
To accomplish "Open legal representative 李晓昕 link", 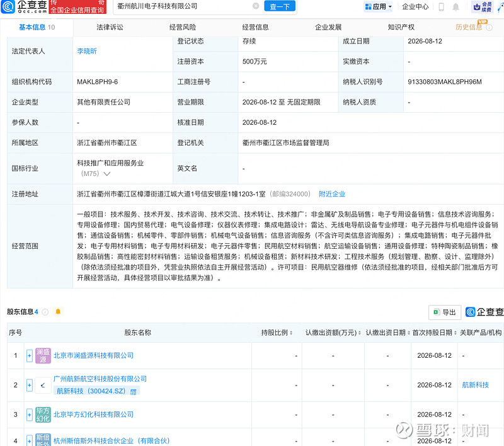I will click(87, 51).
